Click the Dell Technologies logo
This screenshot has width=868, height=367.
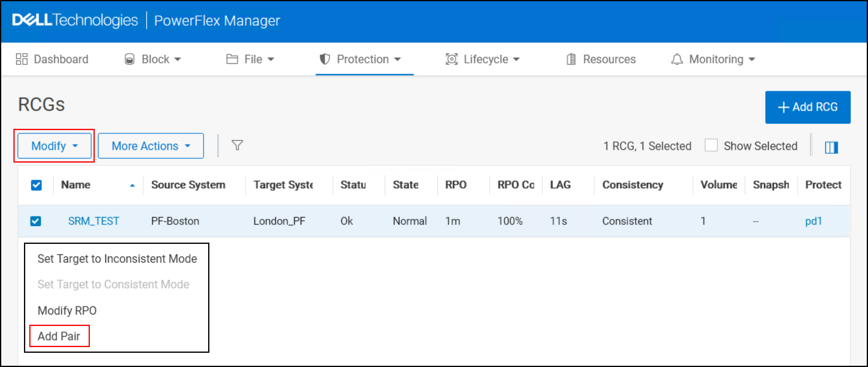click(x=75, y=20)
